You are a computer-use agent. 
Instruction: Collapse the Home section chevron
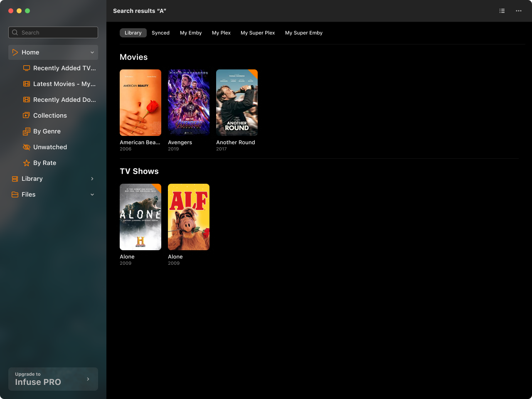[x=92, y=52]
